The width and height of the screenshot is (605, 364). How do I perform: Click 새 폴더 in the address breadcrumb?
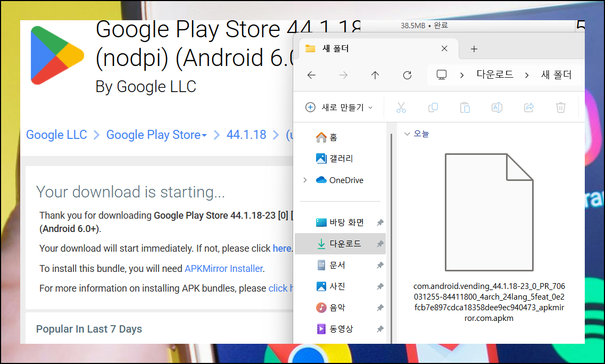(556, 75)
